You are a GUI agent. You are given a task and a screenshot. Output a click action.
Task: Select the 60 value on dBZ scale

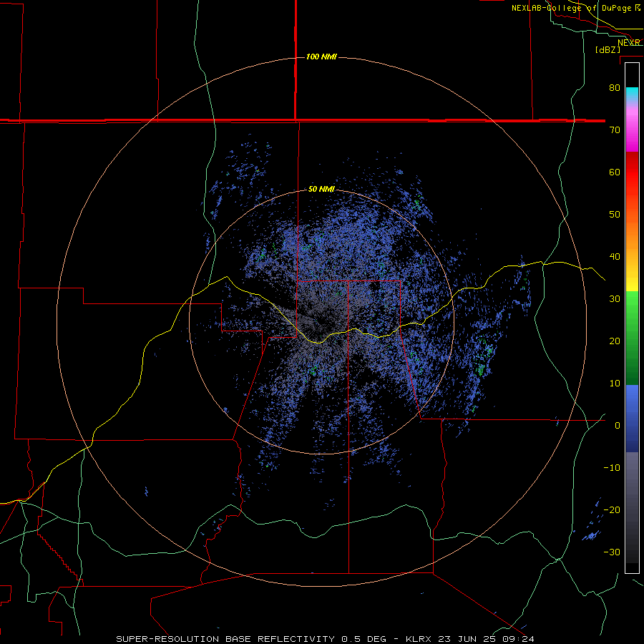pos(615,172)
